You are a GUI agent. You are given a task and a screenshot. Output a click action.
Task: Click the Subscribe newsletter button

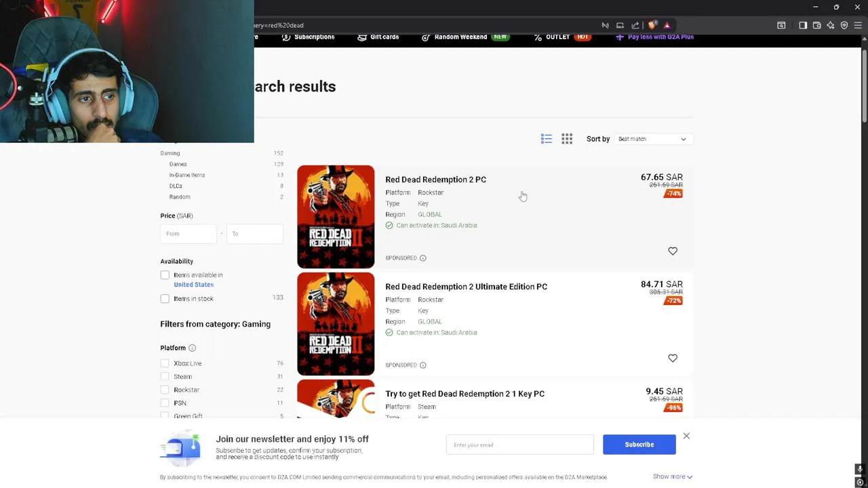point(639,445)
